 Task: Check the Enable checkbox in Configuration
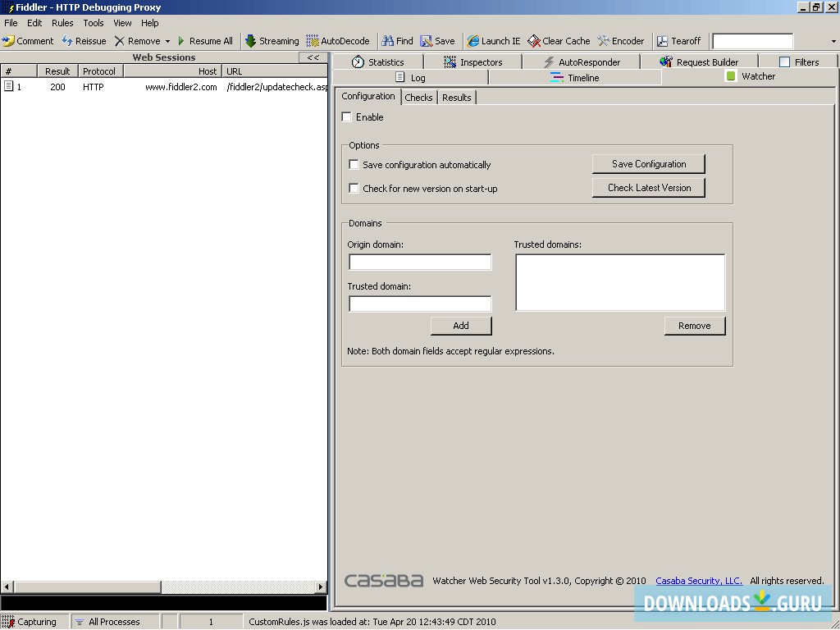point(346,116)
